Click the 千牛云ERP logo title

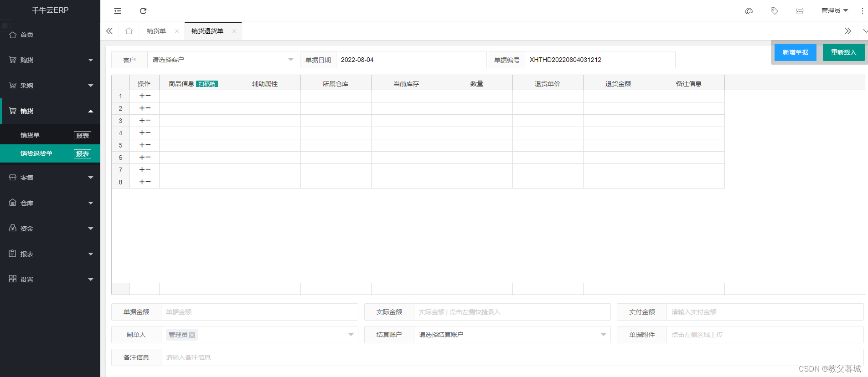click(50, 10)
